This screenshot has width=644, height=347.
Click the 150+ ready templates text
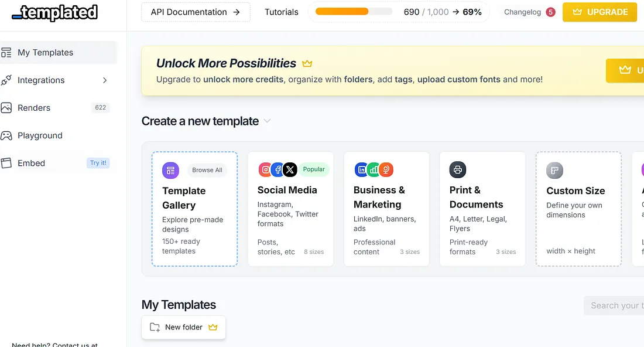pyautogui.click(x=181, y=246)
